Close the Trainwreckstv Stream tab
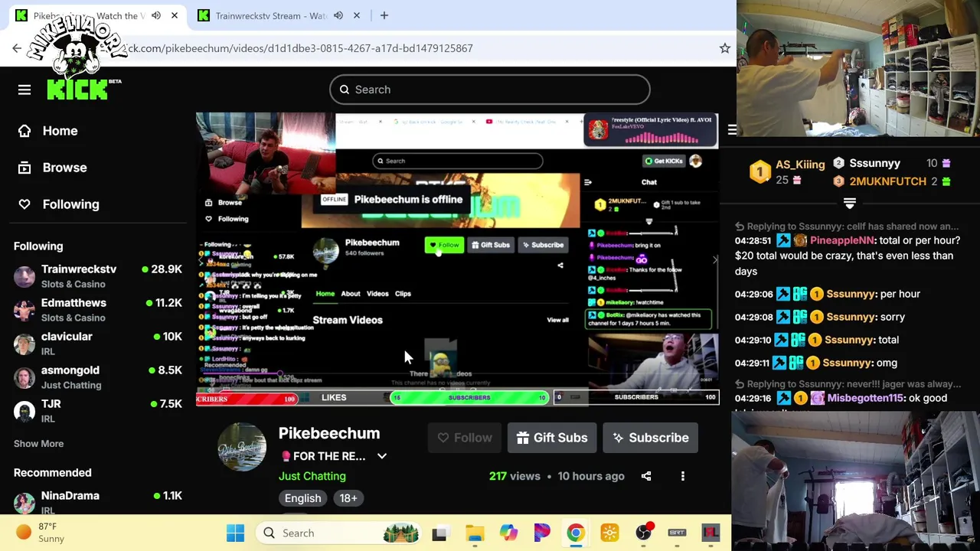The image size is (980, 551). coord(357,15)
